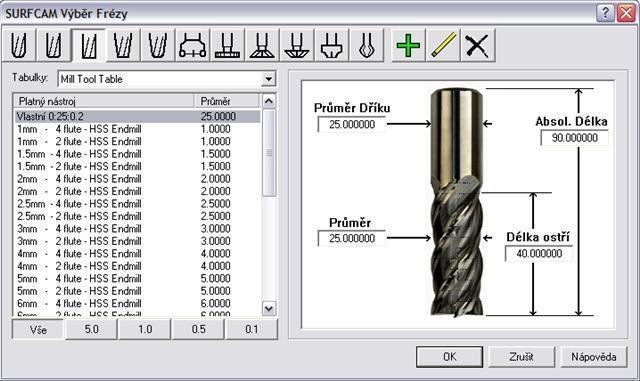Click the tool list scroll up arrow
640x381 pixels.
[x=269, y=101]
